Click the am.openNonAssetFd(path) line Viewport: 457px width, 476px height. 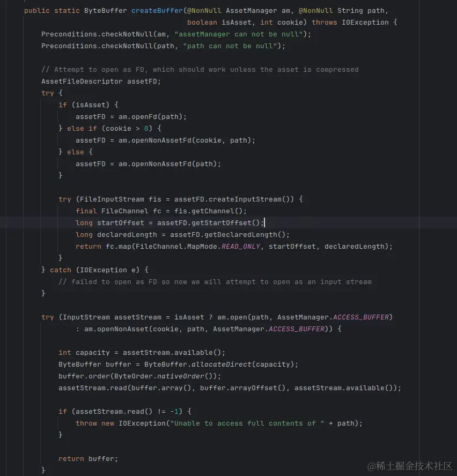point(148,164)
